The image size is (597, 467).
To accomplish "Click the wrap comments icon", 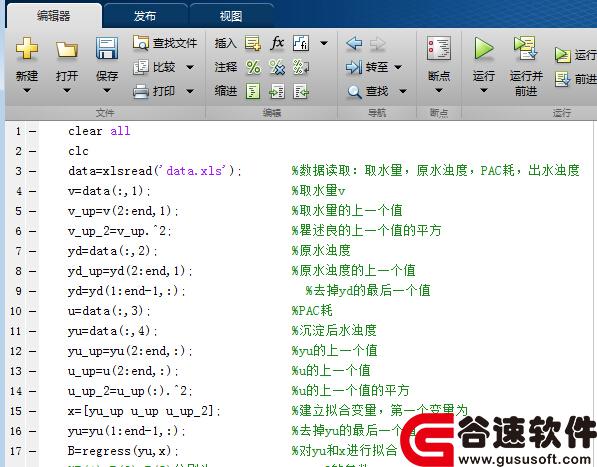I will click(x=301, y=67).
